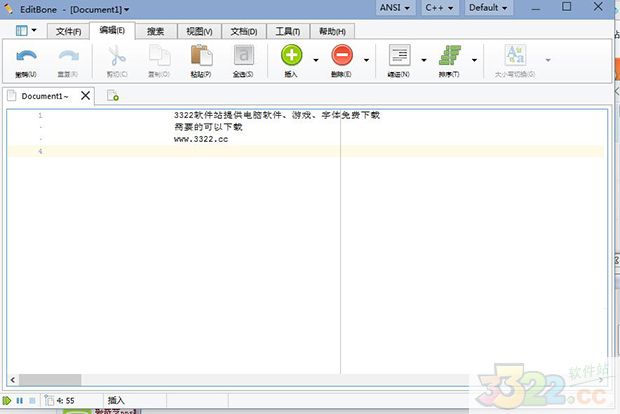The height and width of the screenshot is (414, 620).
Task: Click the new document tab icon
Action: tap(113, 96)
